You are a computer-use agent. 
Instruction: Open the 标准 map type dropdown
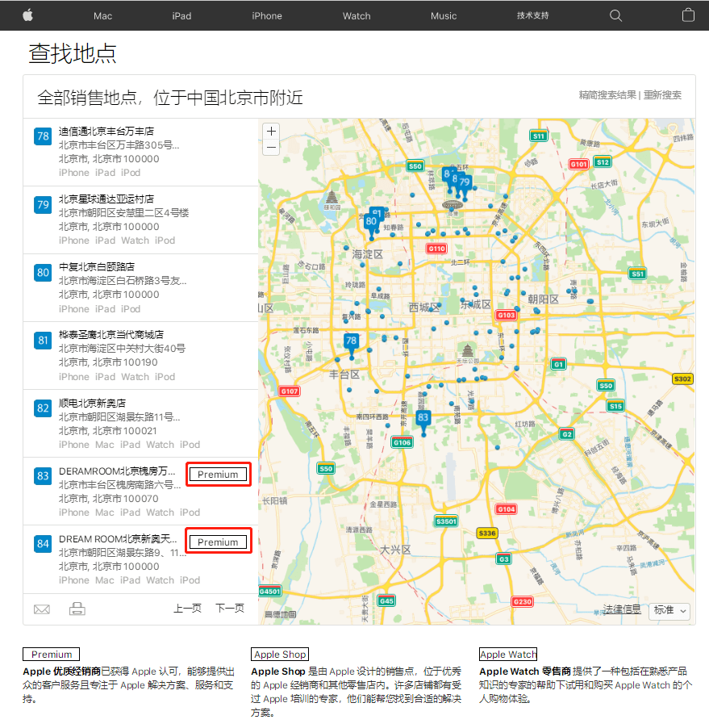coord(669,610)
